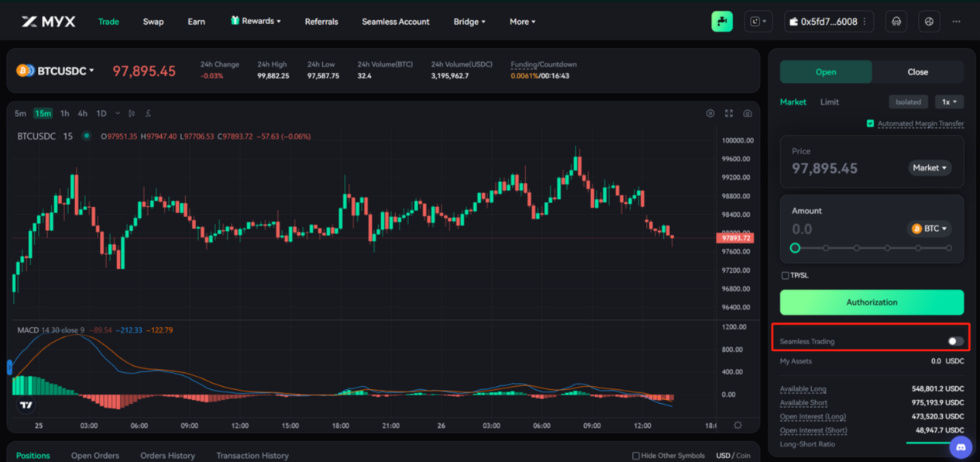Screen dimensions: 980x462
Task: Toggle the Seamless Trading switch
Action: pos(955,341)
